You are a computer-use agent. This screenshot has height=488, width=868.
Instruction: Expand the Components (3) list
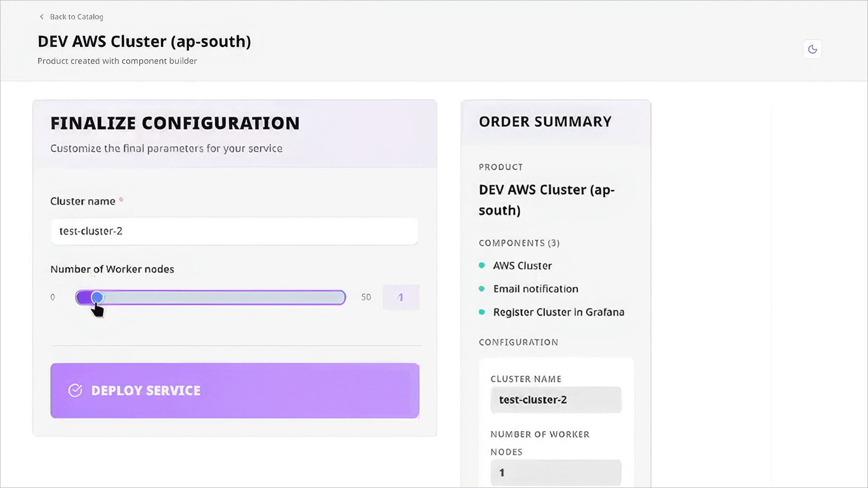519,243
